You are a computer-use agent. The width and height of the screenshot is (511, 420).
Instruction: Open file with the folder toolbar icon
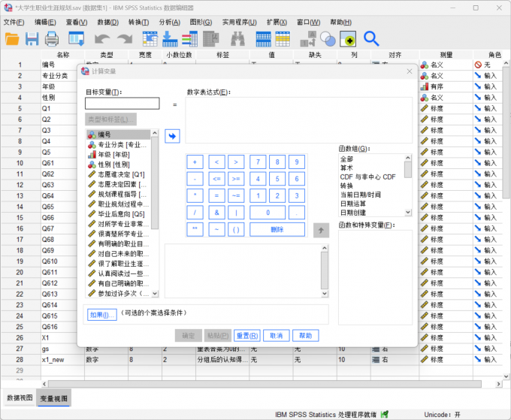(12, 39)
